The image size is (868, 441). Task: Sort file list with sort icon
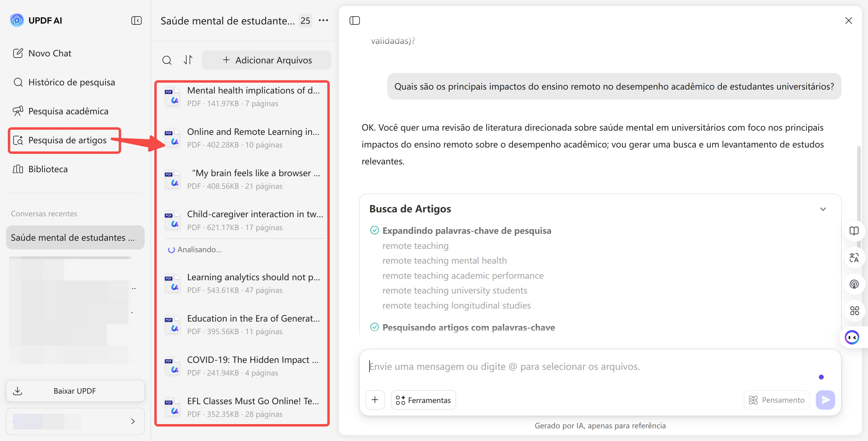point(188,60)
